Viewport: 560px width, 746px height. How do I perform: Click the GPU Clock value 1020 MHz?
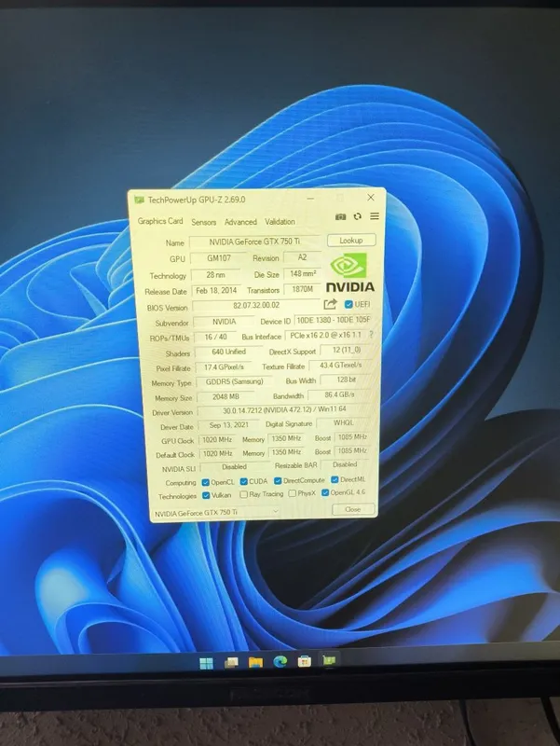[217, 440]
